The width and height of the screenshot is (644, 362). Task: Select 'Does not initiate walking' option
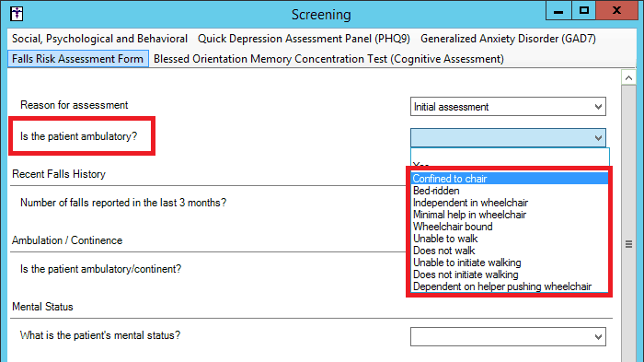[510, 274]
